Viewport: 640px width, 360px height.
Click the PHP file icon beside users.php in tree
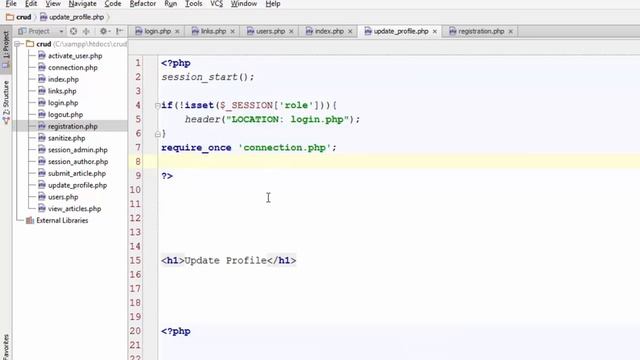click(42, 197)
